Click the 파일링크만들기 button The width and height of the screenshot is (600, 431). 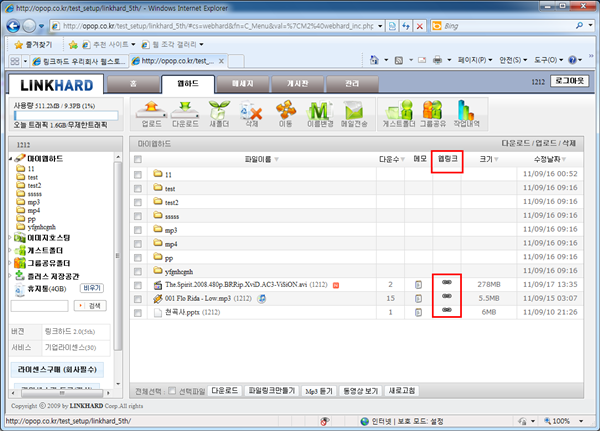[x=271, y=391]
